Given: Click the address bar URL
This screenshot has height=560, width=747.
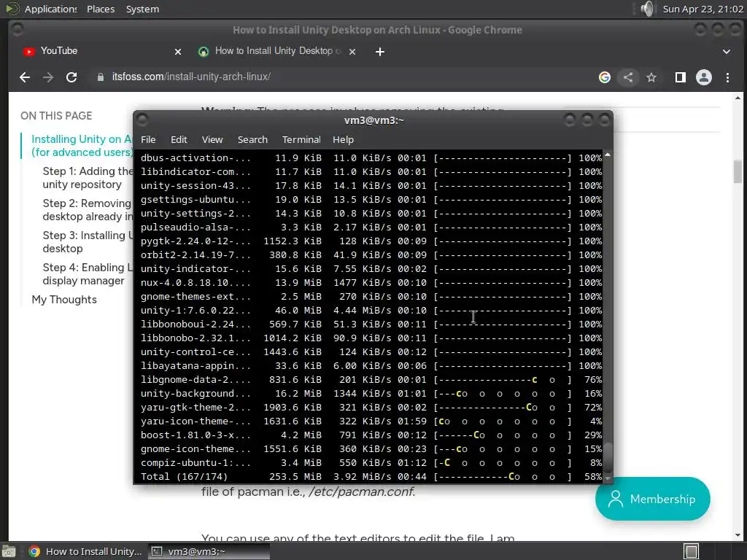Looking at the screenshot, I should click(191, 77).
